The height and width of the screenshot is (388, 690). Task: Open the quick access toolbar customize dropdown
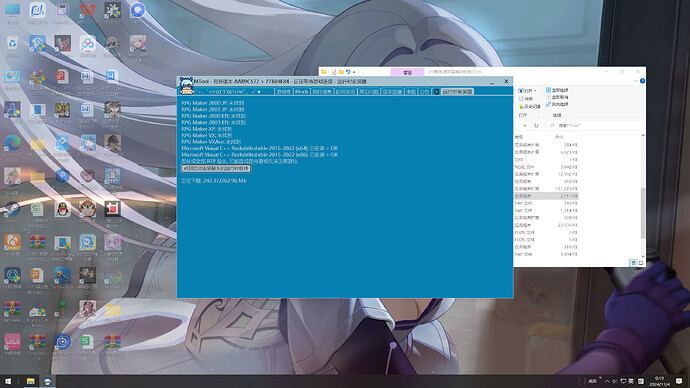354,72
